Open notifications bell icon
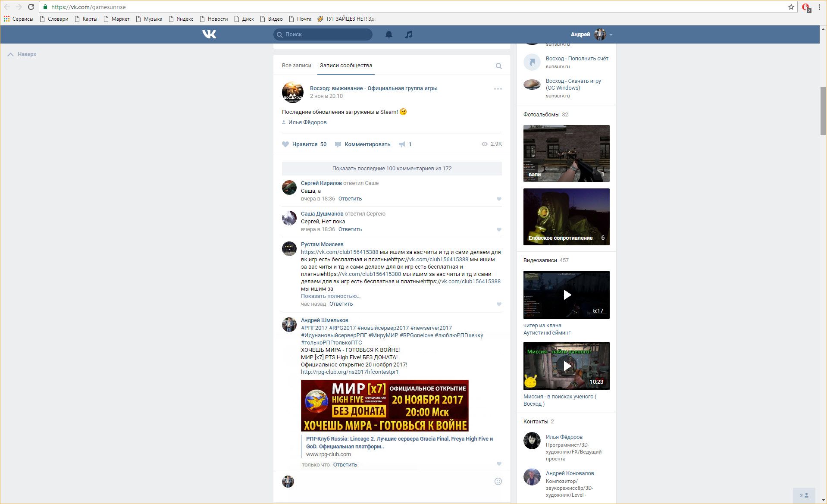The height and width of the screenshot is (504, 827). pos(388,34)
